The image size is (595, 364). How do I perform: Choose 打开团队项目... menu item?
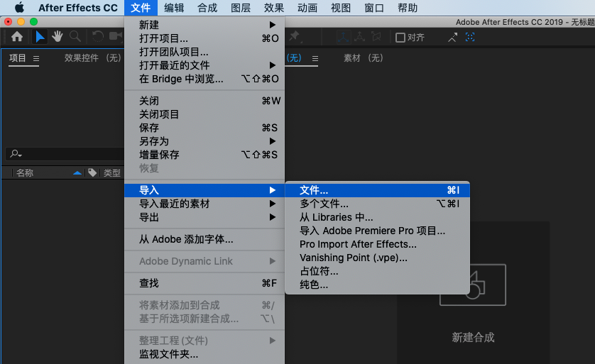click(204, 52)
